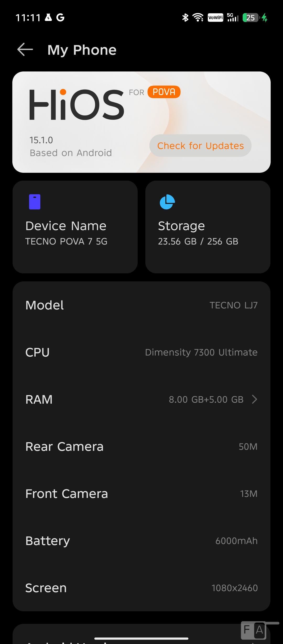The image size is (283, 644).
Task: Tap the Bluetooth status bar icon
Action: (x=185, y=18)
